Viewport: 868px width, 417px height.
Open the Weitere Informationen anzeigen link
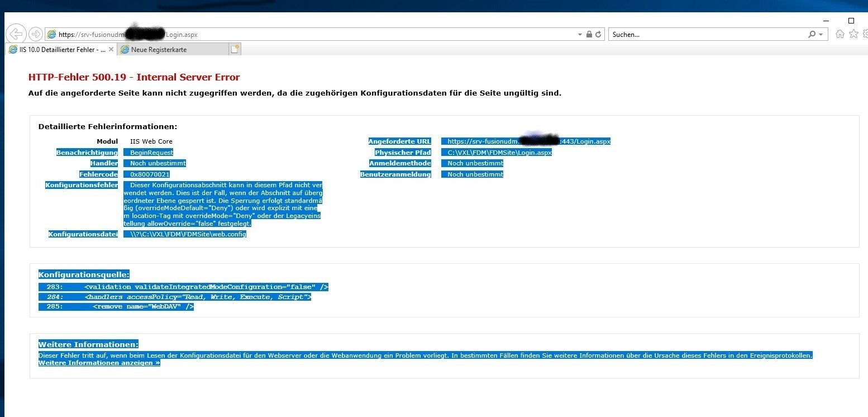[x=99, y=363]
